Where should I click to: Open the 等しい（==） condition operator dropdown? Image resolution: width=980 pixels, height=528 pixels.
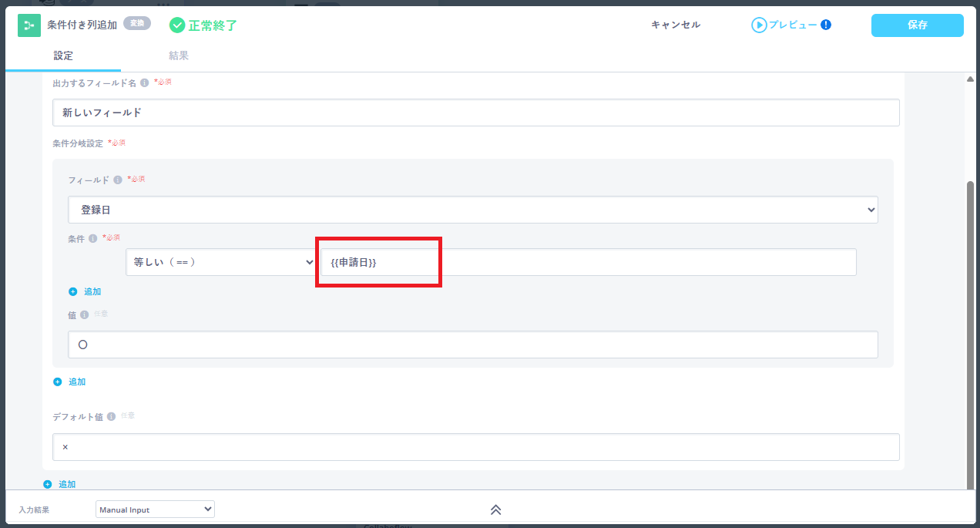coord(221,262)
